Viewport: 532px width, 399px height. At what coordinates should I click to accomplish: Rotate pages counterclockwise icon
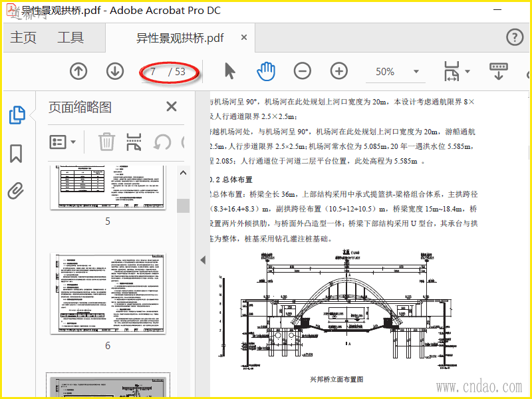pos(162,142)
